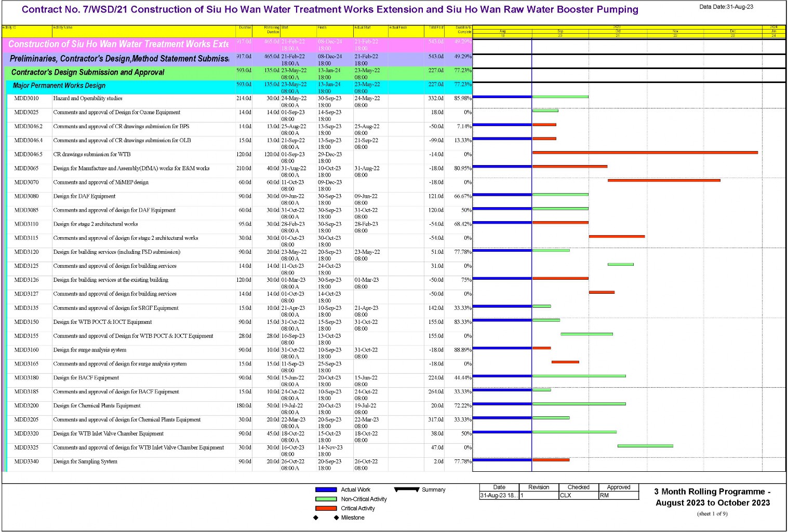The height and width of the screenshot is (532, 788).
Task: Click the Duration % Complete column header
Action: [x=459, y=31]
